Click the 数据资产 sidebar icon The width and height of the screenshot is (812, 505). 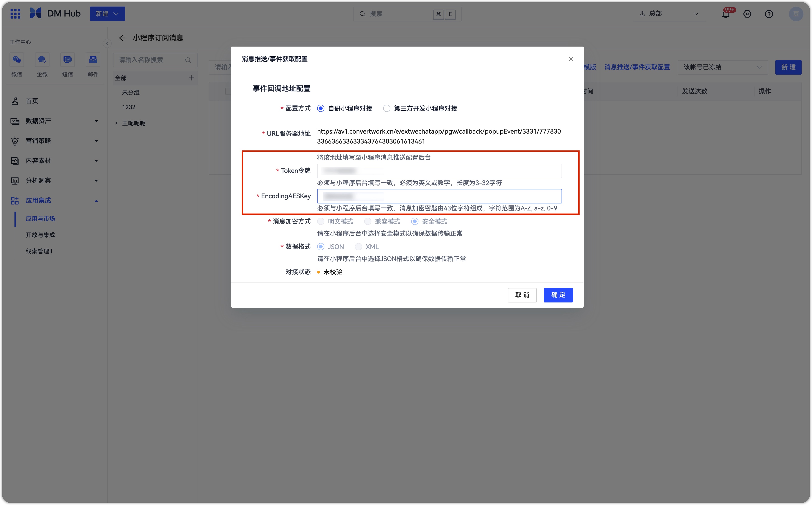(15, 121)
